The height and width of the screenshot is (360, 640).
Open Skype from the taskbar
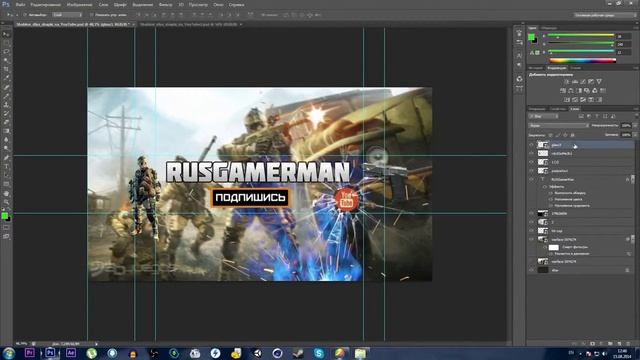tap(319, 353)
